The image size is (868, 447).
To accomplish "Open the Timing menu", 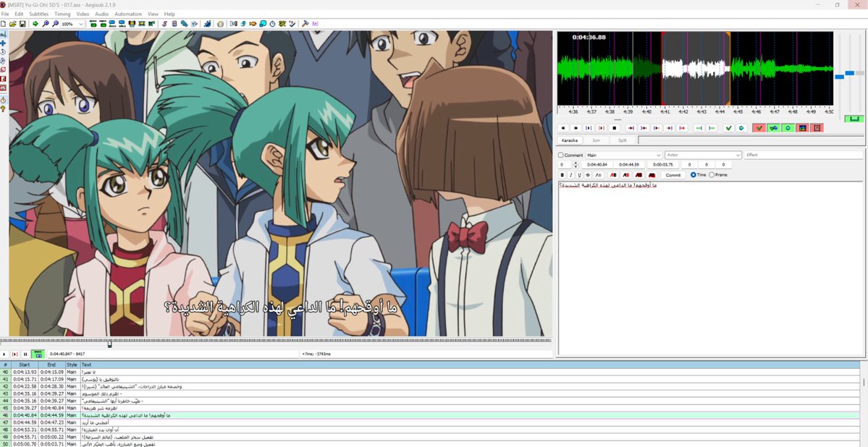I will [62, 14].
